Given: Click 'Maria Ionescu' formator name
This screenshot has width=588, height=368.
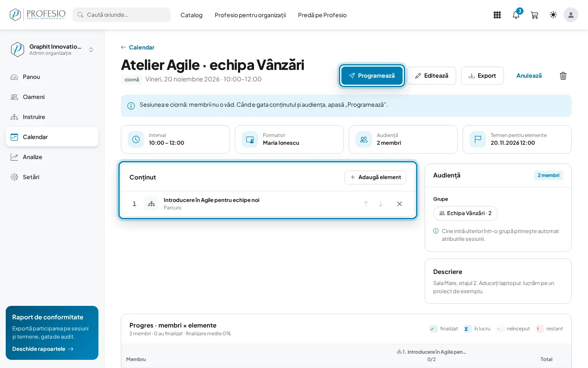Looking at the screenshot, I should pos(281,143).
